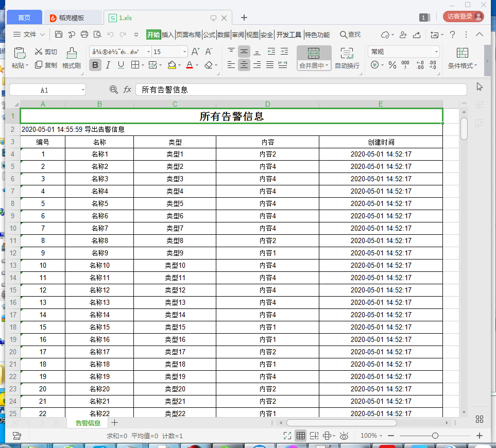The width and height of the screenshot is (496, 448).
Task: Toggle Align Left
Action: click(231, 65)
